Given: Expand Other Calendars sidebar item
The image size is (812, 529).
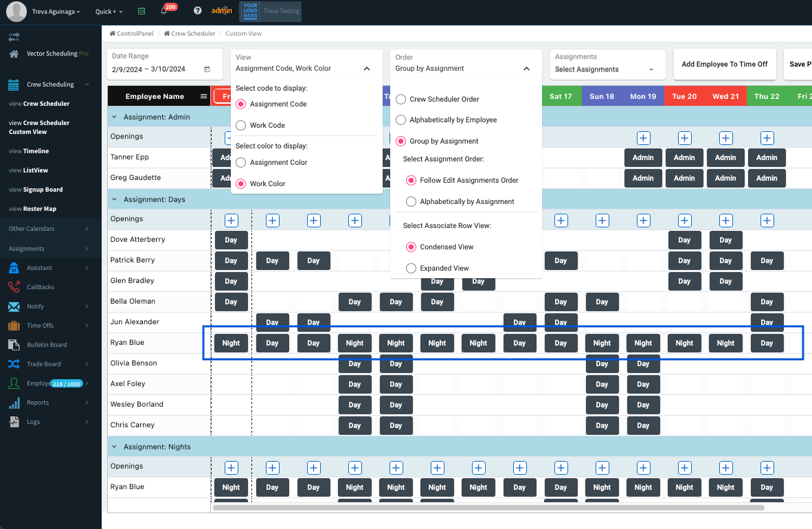Looking at the screenshot, I should pyautogui.click(x=51, y=229).
